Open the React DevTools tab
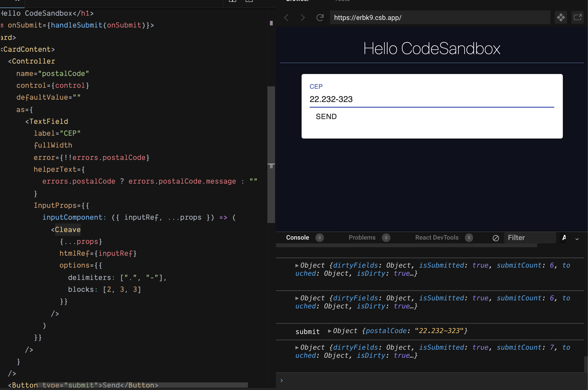The image size is (588, 390). 437,237
